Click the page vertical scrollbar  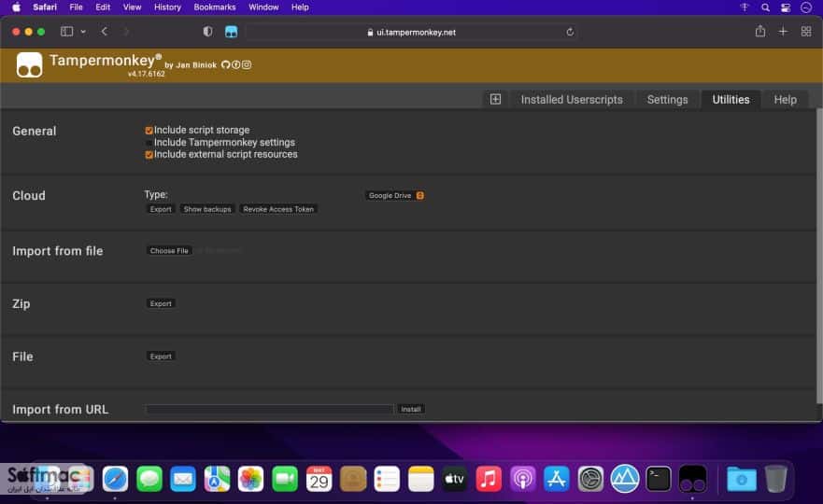click(819, 256)
